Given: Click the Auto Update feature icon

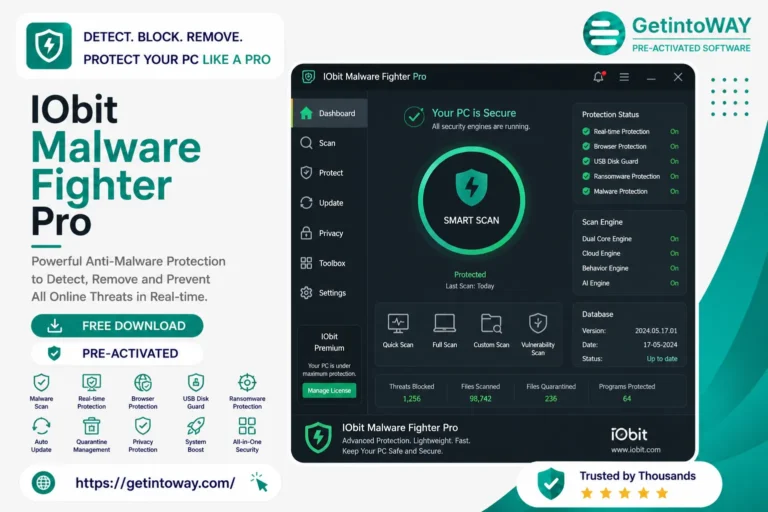Looking at the screenshot, I should [41, 426].
